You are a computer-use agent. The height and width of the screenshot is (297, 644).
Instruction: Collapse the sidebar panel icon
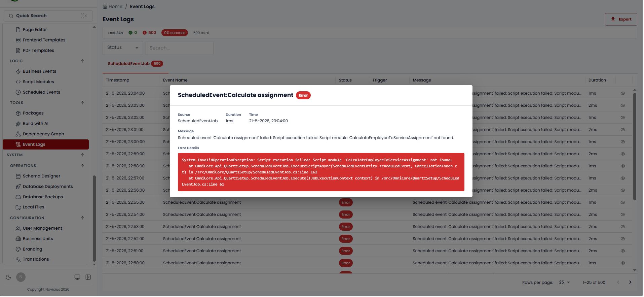click(x=88, y=277)
